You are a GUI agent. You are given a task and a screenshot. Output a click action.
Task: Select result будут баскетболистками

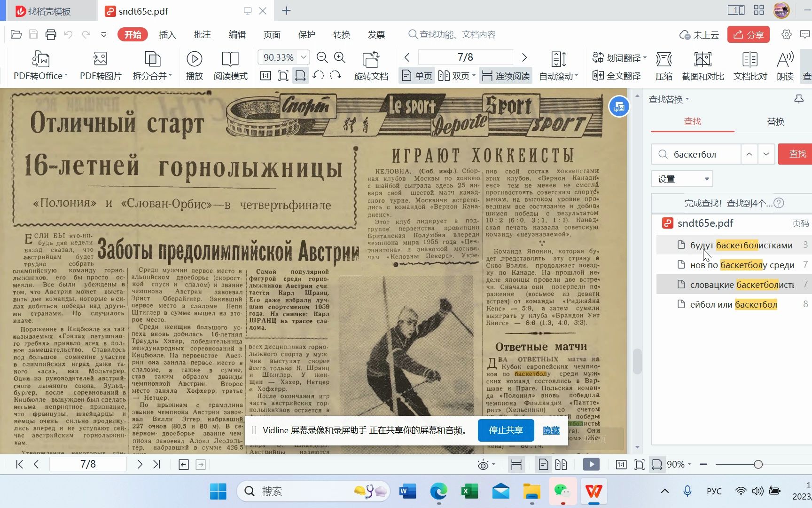[x=734, y=245]
